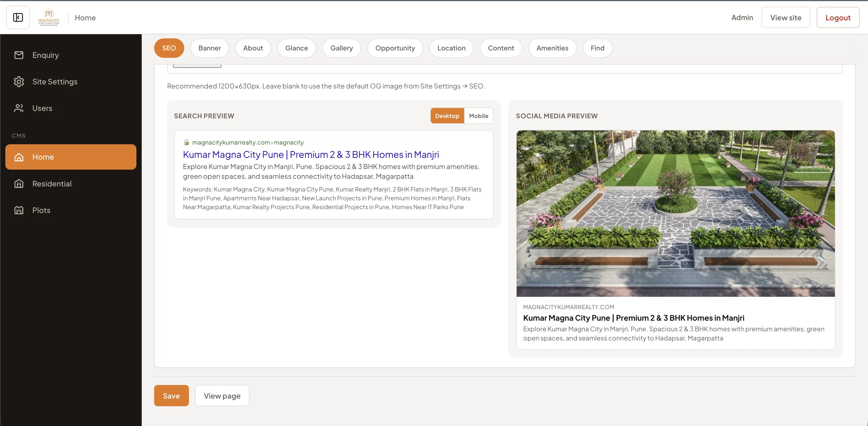868x426 pixels.
Task: Click the Site Settings gear icon
Action: [x=19, y=81]
